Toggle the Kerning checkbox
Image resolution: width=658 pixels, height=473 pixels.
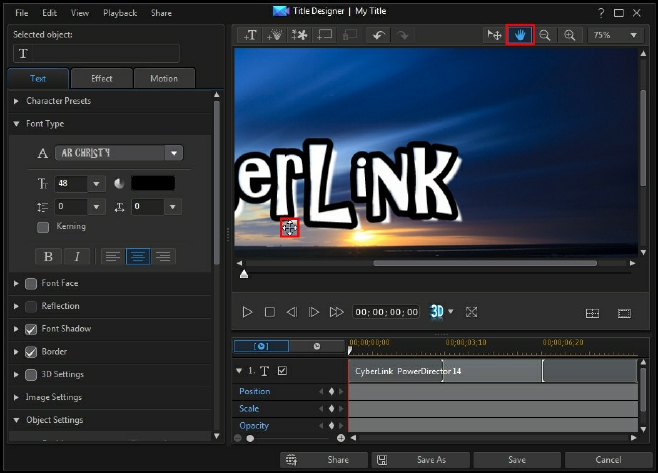pos(43,227)
